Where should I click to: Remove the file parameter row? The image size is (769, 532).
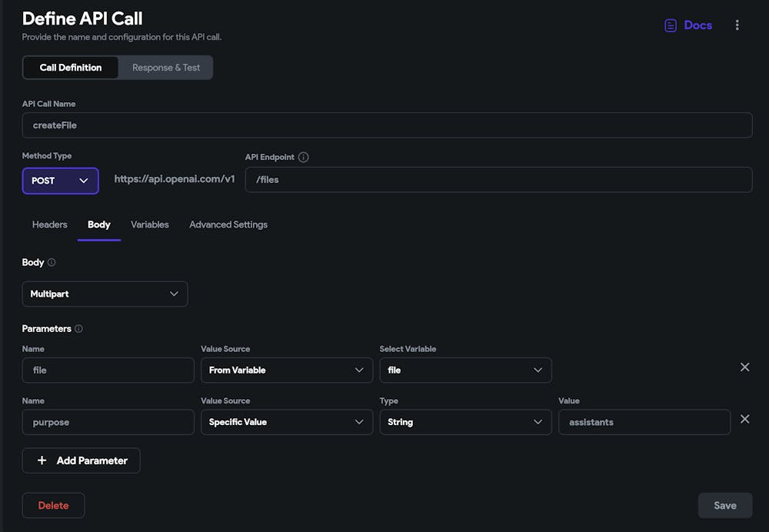pyautogui.click(x=744, y=367)
